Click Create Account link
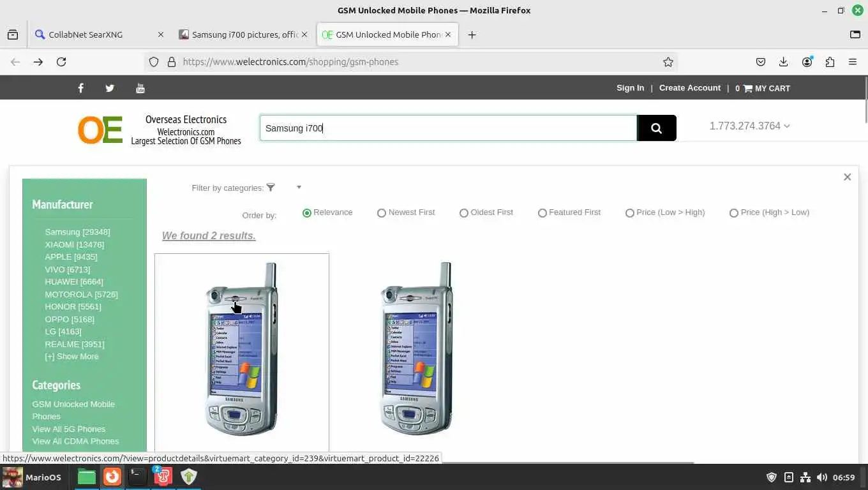Image resolution: width=868 pixels, height=490 pixels. (x=689, y=88)
